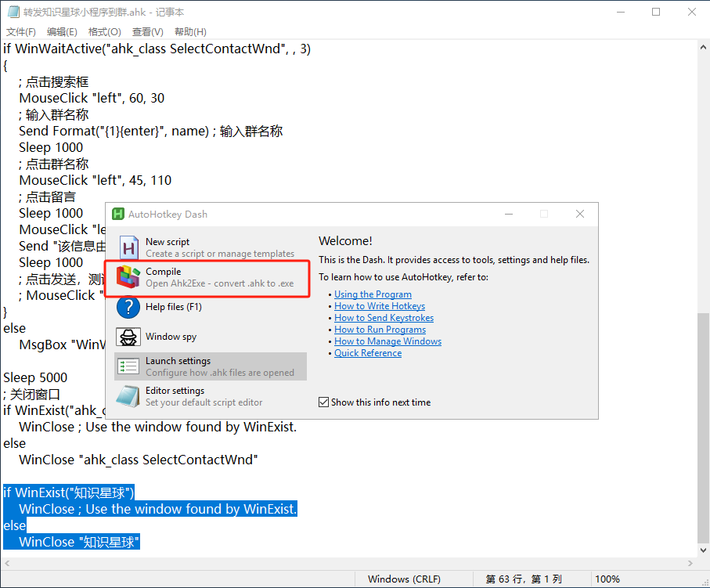Open How to Manage Windows link
The width and height of the screenshot is (710, 588).
coord(387,341)
